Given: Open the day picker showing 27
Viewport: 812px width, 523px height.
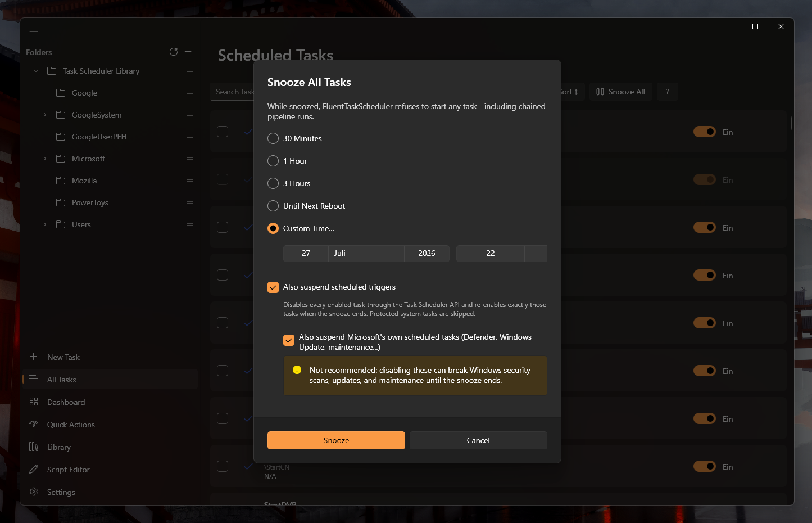Looking at the screenshot, I should [x=306, y=254].
